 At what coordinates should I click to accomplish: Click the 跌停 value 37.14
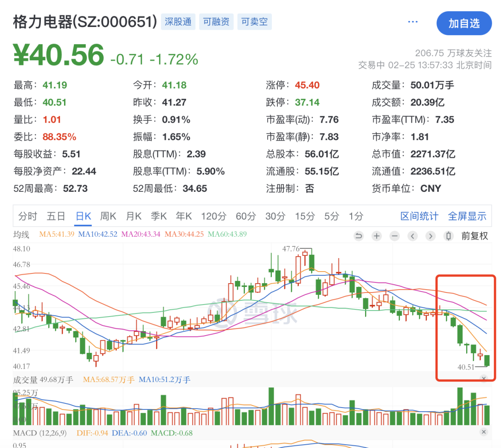click(307, 102)
